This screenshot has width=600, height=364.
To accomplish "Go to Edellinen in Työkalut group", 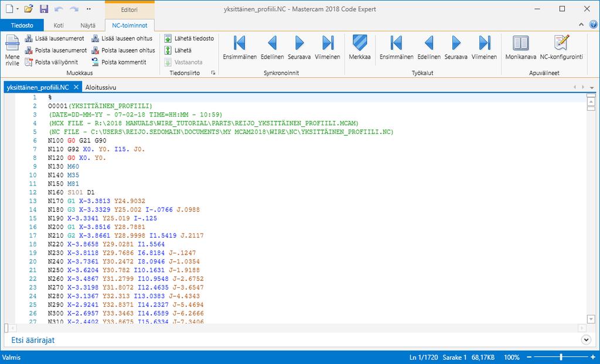I will (429, 47).
